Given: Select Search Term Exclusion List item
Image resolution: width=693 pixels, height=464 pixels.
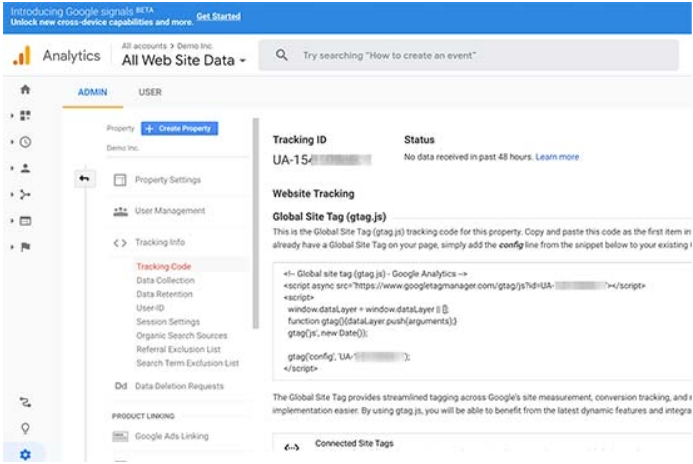Looking at the screenshot, I should point(187,363).
